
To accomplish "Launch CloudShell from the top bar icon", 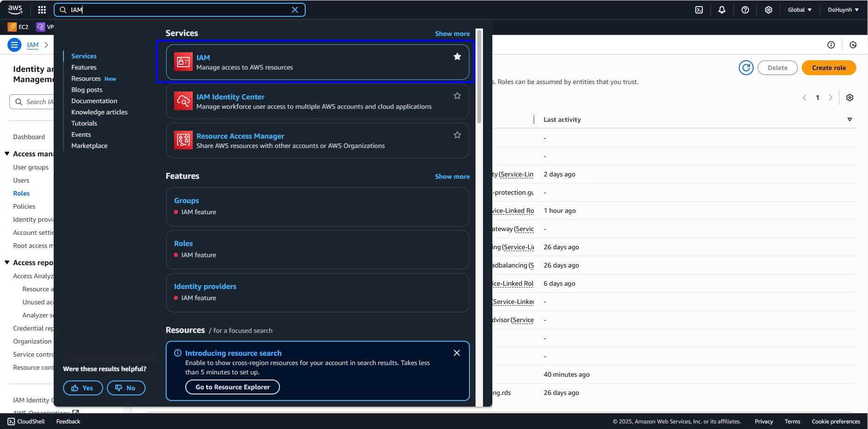I will pyautogui.click(x=699, y=10).
